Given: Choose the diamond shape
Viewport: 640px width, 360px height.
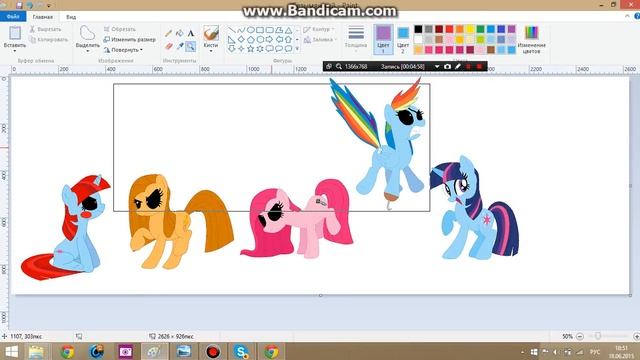Looking at the screenshot, I should point(241,40).
